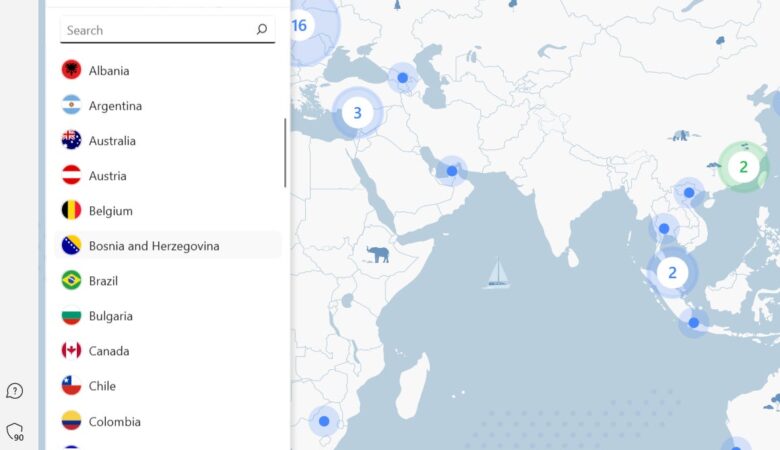This screenshot has height=450, width=780.
Task: Open the map cluster labeled 16
Action: (299, 25)
